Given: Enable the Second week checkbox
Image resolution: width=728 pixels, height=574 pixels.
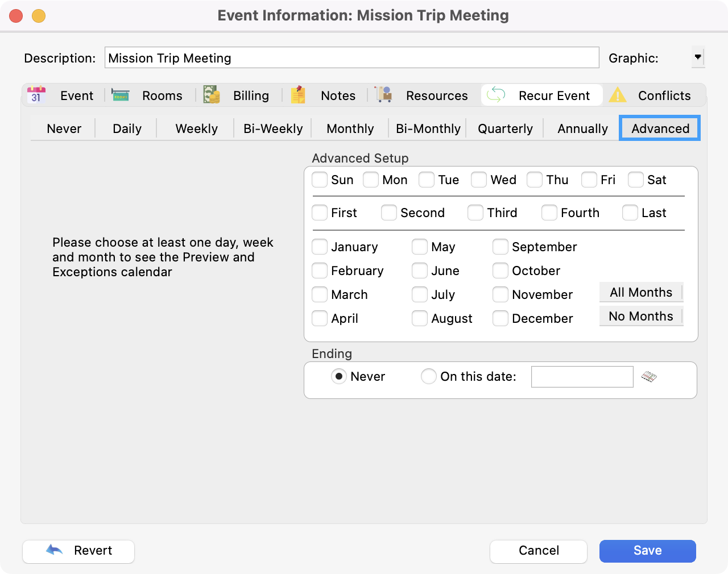Looking at the screenshot, I should point(389,213).
